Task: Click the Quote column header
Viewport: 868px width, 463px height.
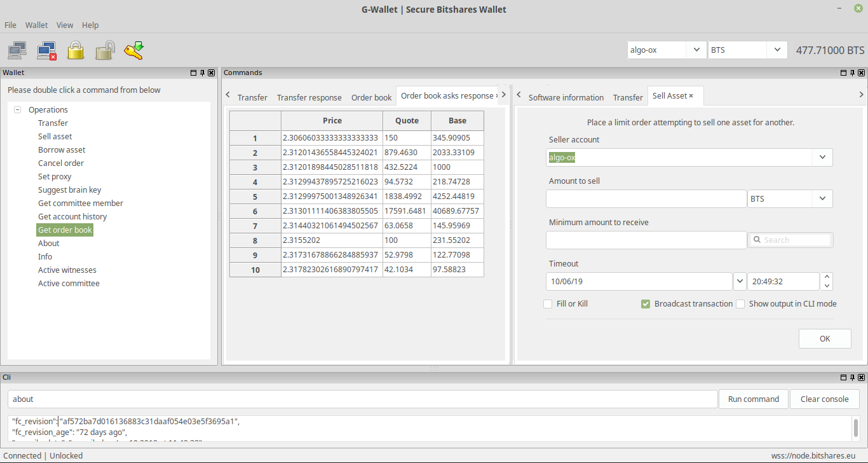Action: tap(407, 120)
